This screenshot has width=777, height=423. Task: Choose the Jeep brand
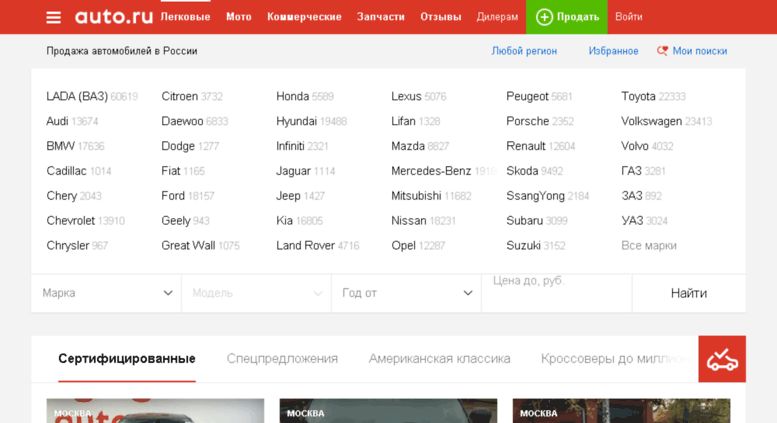pos(288,196)
